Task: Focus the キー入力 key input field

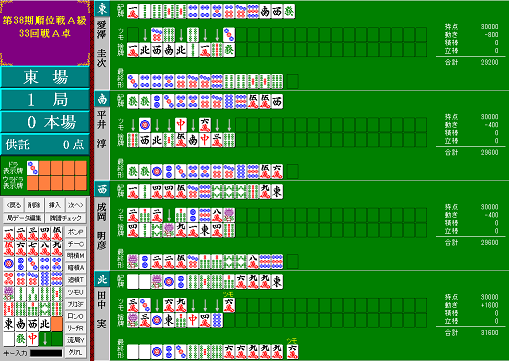Action: [46, 353]
